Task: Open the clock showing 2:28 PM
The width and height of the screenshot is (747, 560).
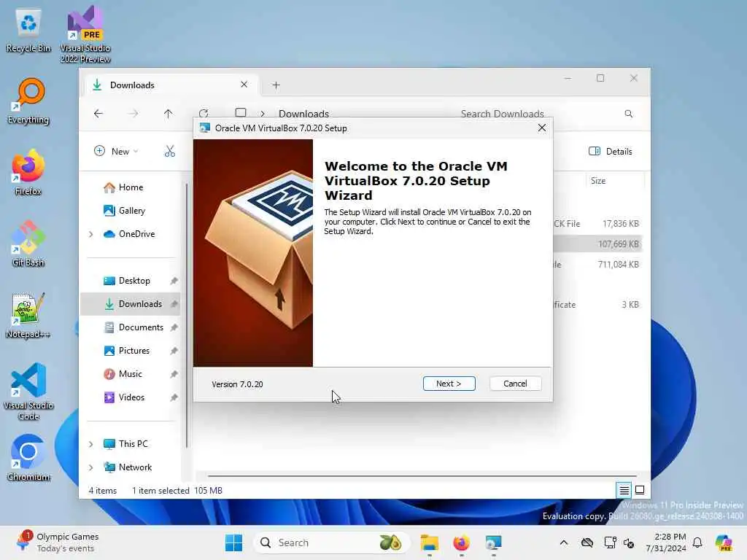Action: [666, 542]
